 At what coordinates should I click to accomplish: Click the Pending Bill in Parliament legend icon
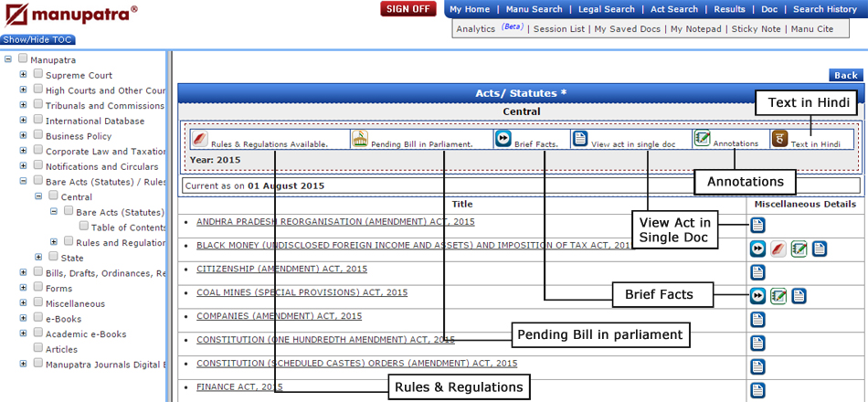coord(360,139)
